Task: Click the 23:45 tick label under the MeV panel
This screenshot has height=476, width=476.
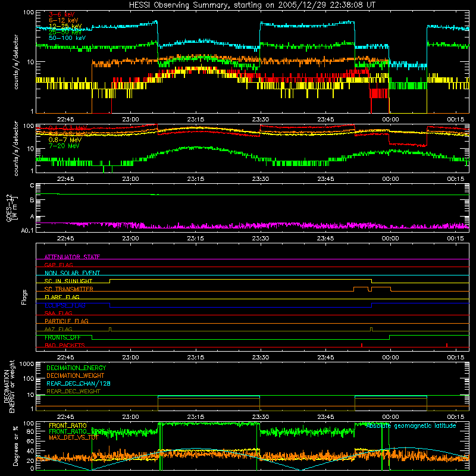Action: [325, 179]
